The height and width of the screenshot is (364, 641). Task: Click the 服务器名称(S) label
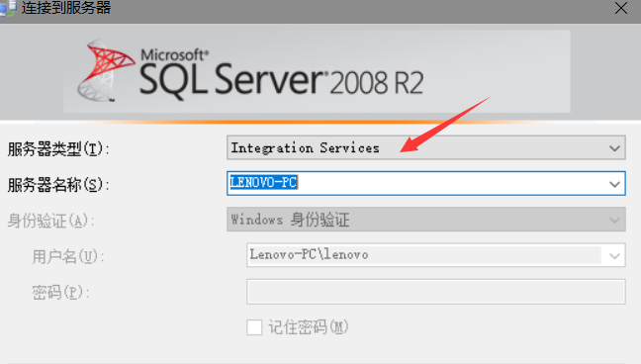pos(58,185)
